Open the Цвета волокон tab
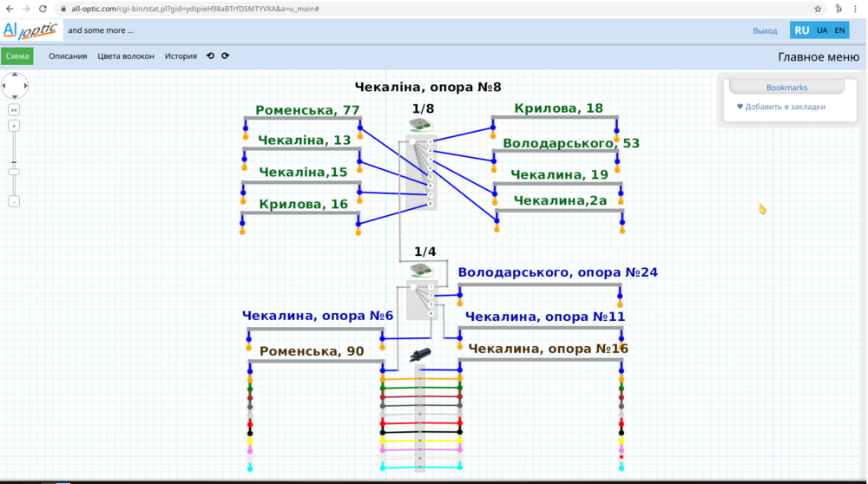The height and width of the screenshot is (484, 868). (126, 56)
